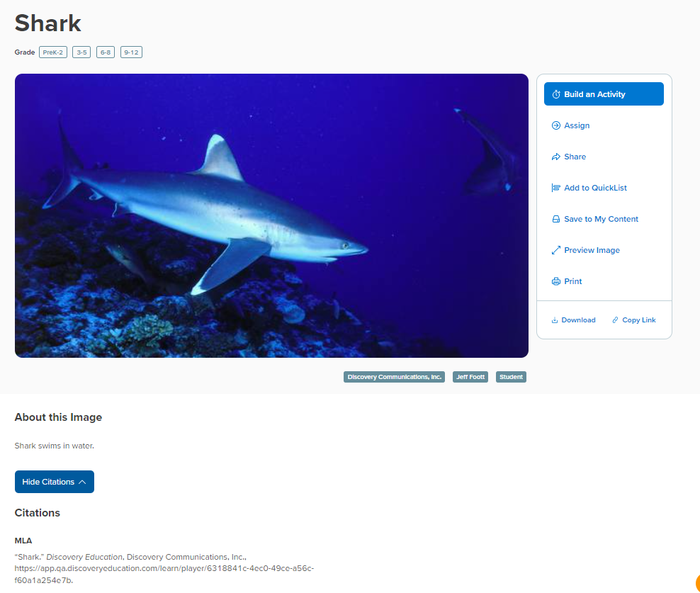Viewport: 700px width, 593px height.
Task: Open the Jeff Foott tag
Action: 470,377
